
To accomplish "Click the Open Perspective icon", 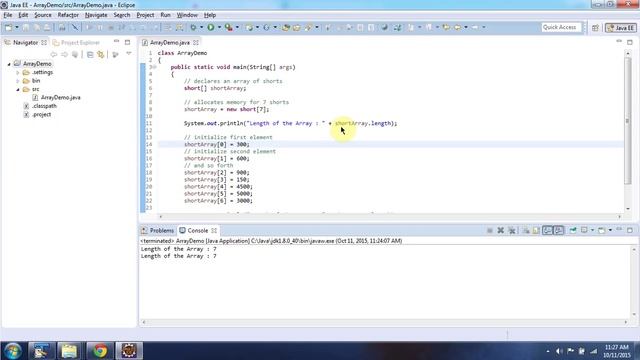I will coord(596,28).
